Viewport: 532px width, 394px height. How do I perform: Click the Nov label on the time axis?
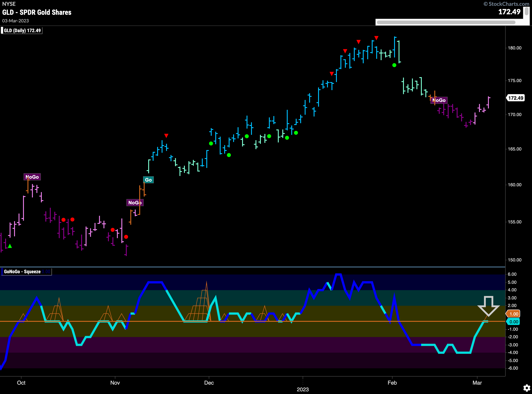point(115,383)
